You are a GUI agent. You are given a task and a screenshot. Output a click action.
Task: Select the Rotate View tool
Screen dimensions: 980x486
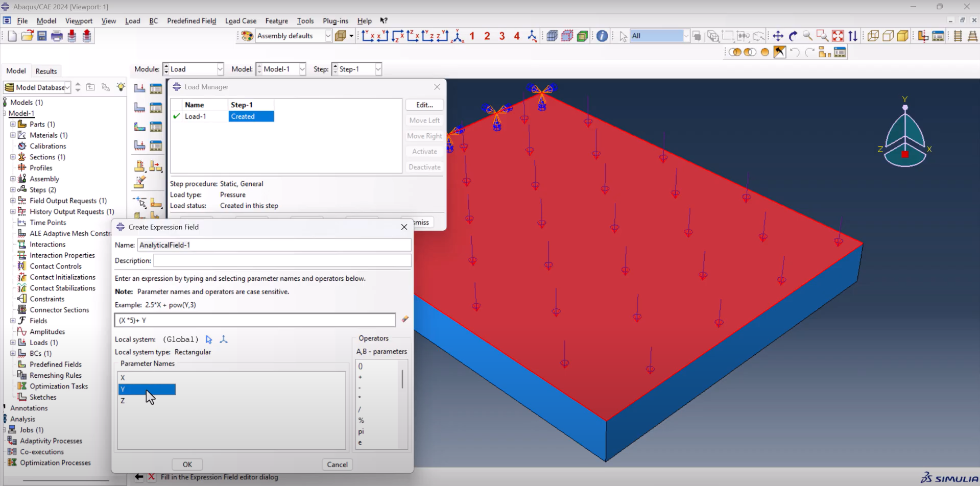coord(793,36)
